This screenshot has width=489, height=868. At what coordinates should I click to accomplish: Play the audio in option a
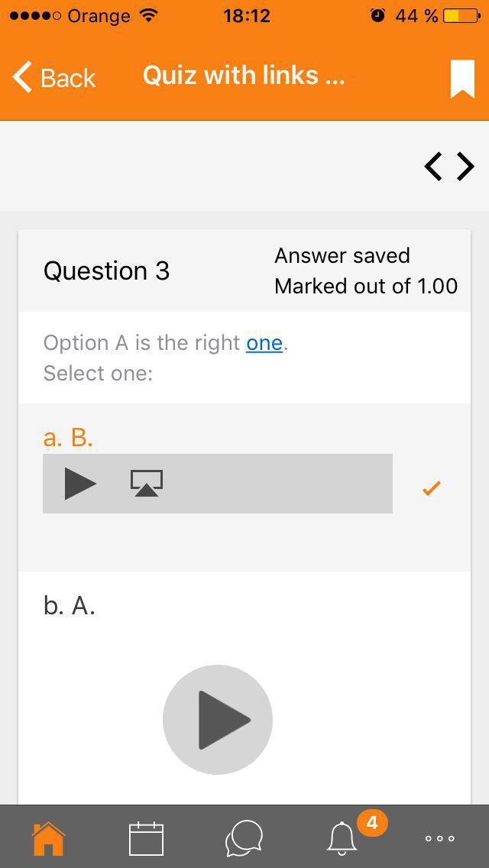(x=80, y=483)
